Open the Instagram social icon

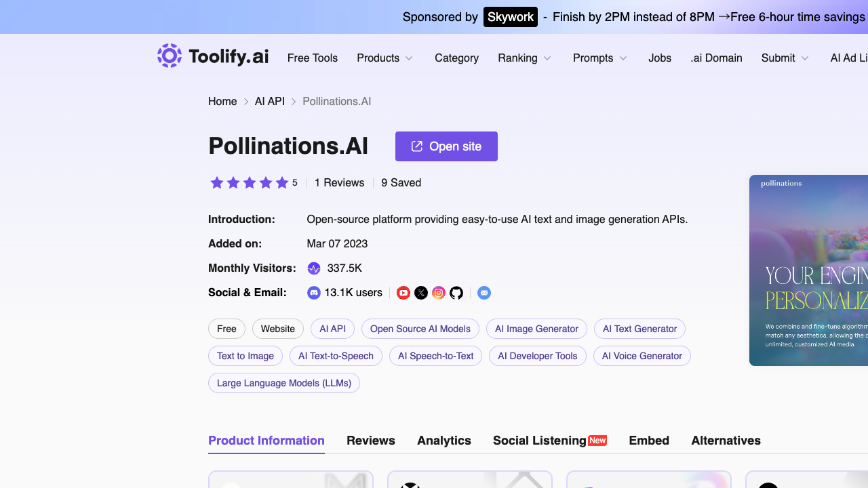[439, 293]
